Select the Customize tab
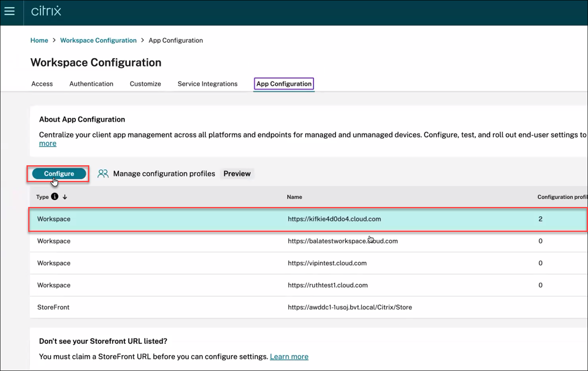 (x=145, y=84)
